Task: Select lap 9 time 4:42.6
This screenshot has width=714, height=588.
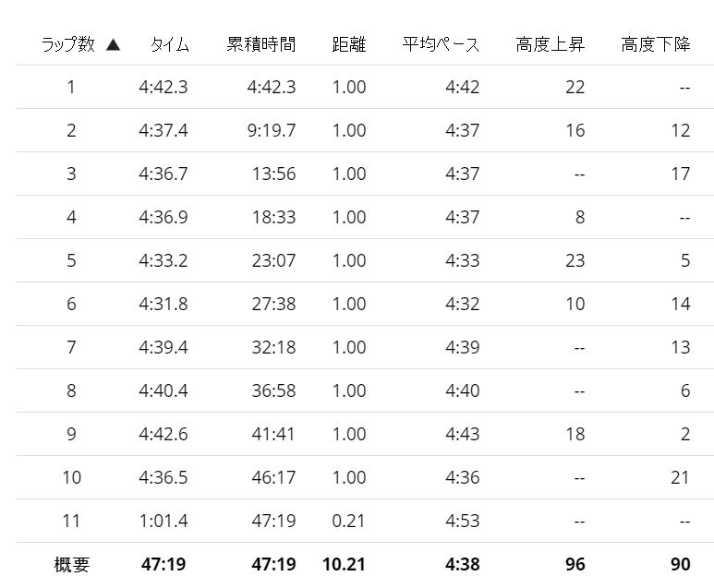Action: tap(163, 434)
